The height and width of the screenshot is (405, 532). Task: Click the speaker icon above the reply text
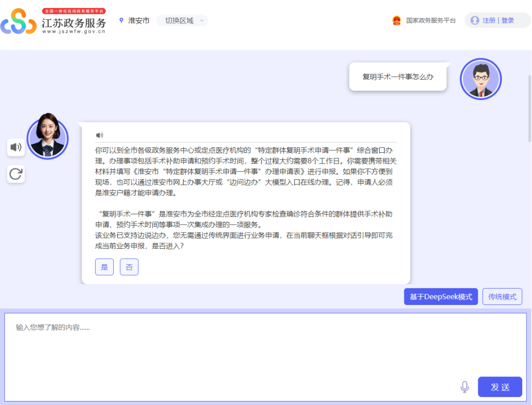(100, 135)
